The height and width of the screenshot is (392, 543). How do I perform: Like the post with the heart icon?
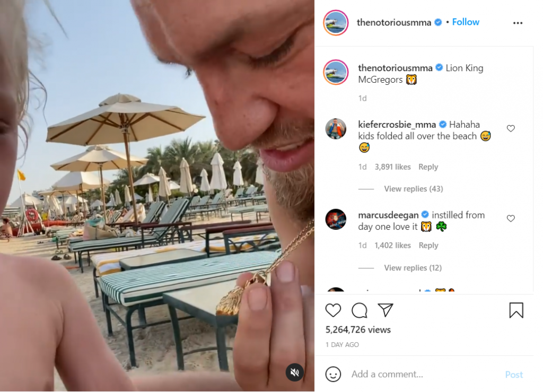coord(332,310)
